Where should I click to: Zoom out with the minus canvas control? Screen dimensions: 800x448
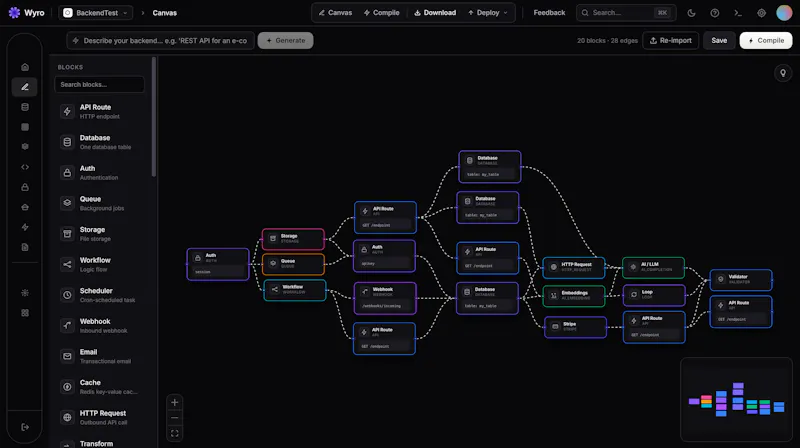click(x=174, y=418)
